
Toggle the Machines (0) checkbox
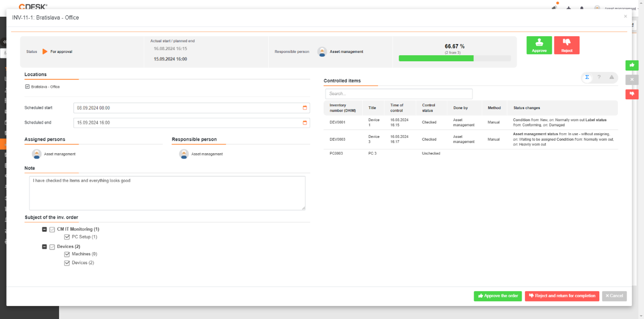pos(67,254)
